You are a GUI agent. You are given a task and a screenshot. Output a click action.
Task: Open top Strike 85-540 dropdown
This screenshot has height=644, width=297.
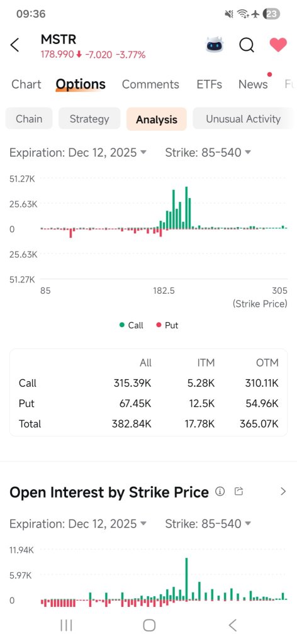tap(208, 153)
